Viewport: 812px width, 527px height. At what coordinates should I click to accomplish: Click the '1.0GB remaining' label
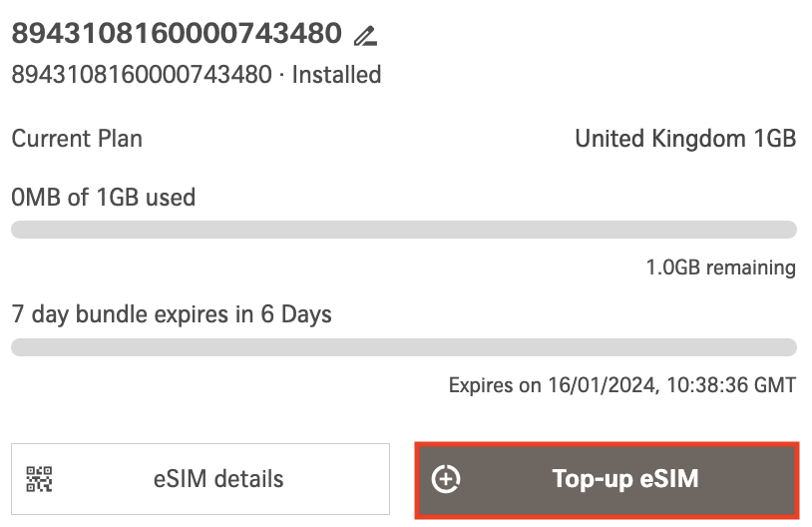720,267
